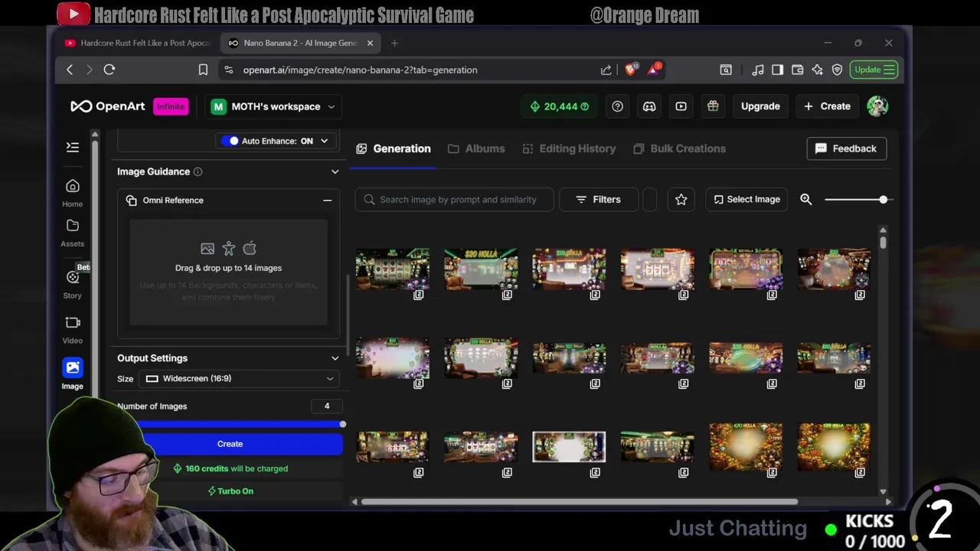Switch to the Bulk Creations tab
Viewport: 980px width, 551px height.
coord(679,148)
